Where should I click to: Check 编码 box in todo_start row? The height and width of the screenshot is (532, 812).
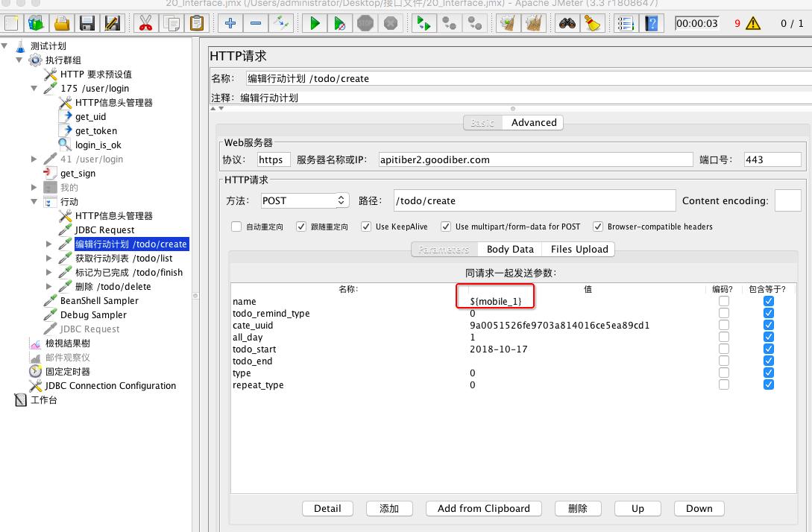[x=723, y=349]
